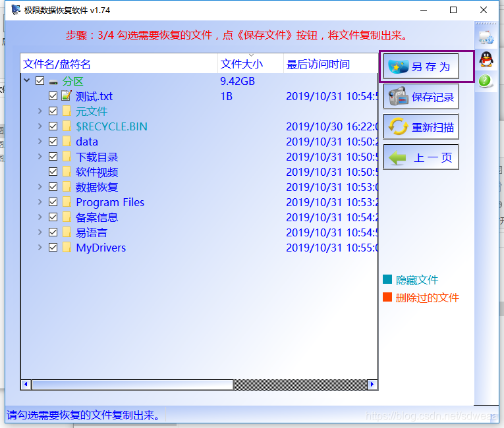Select the 软件视频 folder name

pyautogui.click(x=97, y=172)
